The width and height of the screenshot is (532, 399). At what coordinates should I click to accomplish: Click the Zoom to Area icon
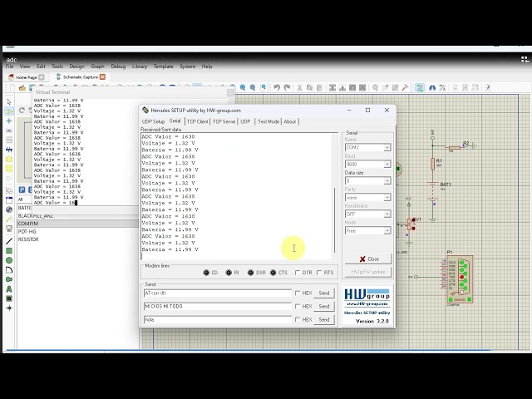pyautogui.click(x=263, y=87)
